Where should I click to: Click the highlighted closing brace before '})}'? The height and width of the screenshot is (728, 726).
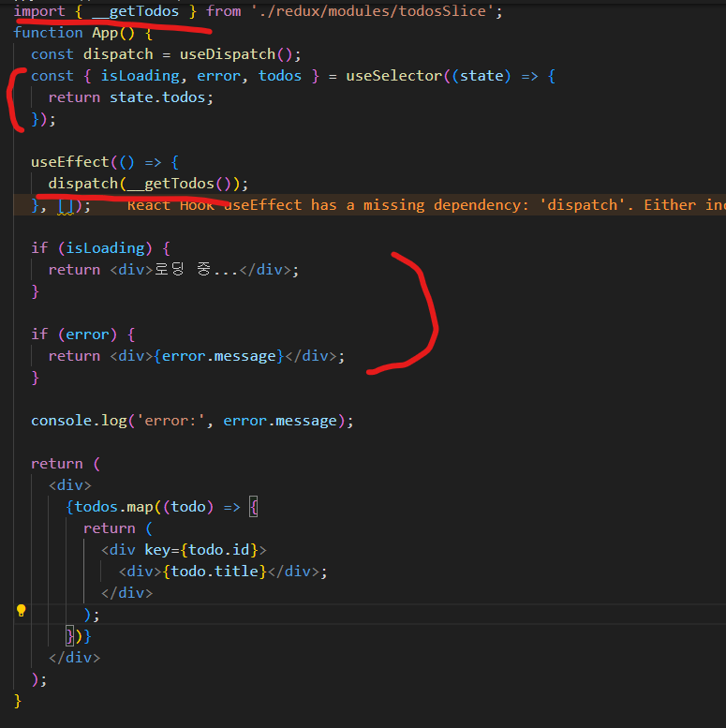[x=69, y=636]
